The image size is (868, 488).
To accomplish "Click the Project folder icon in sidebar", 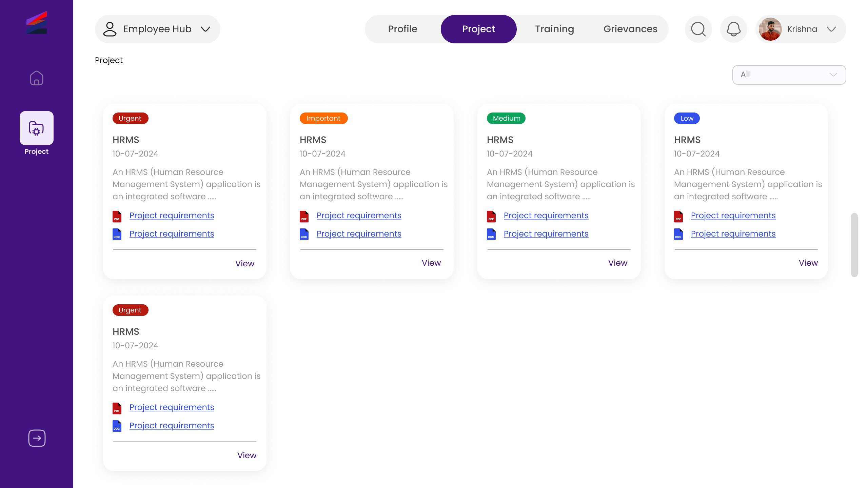I will [x=37, y=128].
